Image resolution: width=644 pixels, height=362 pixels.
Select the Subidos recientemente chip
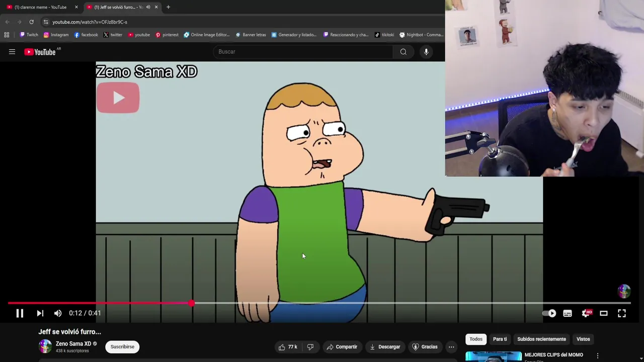[541, 339]
